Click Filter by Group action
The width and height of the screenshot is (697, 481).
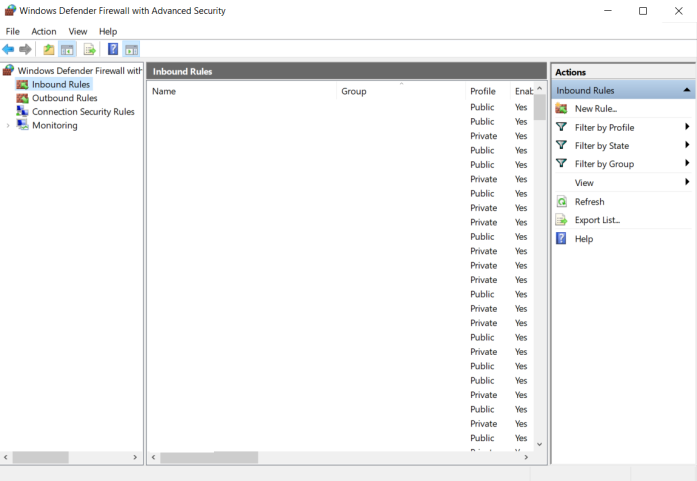tap(604, 164)
